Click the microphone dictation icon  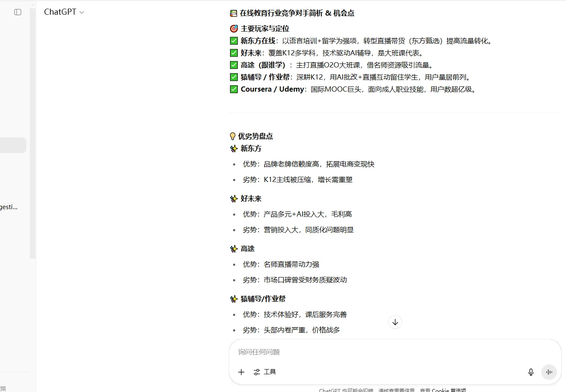(531, 372)
